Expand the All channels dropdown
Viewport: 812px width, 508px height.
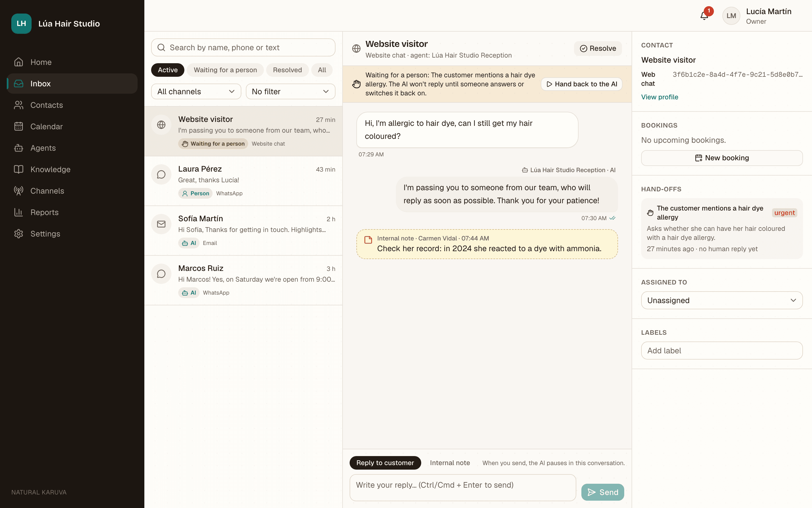point(196,91)
